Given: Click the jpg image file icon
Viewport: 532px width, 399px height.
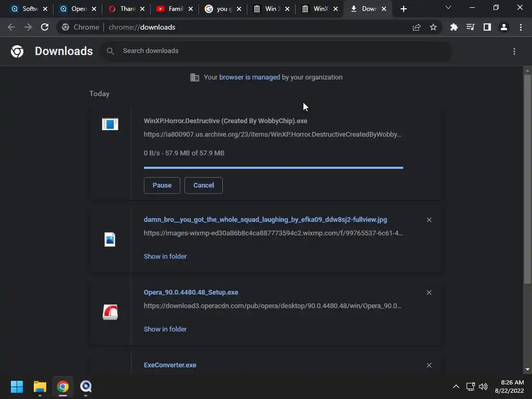Looking at the screenshot, I should click(110, 240).
